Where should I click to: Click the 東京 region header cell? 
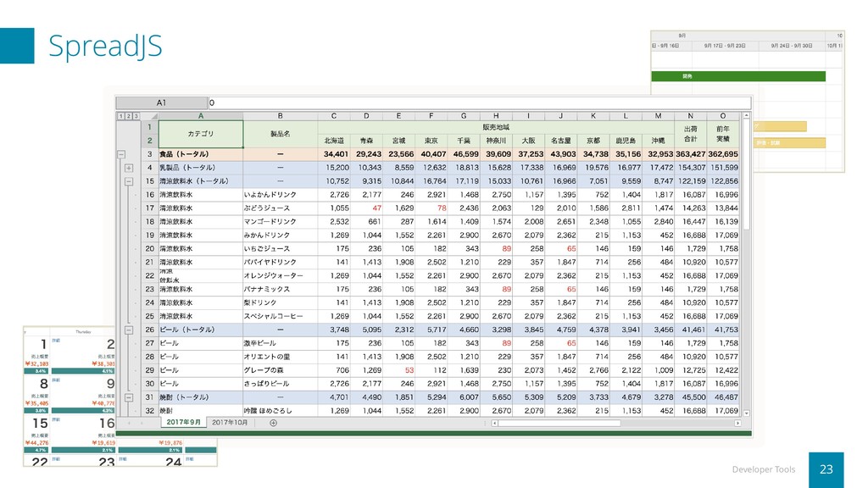pyautogui.click(x=431, y=141)
